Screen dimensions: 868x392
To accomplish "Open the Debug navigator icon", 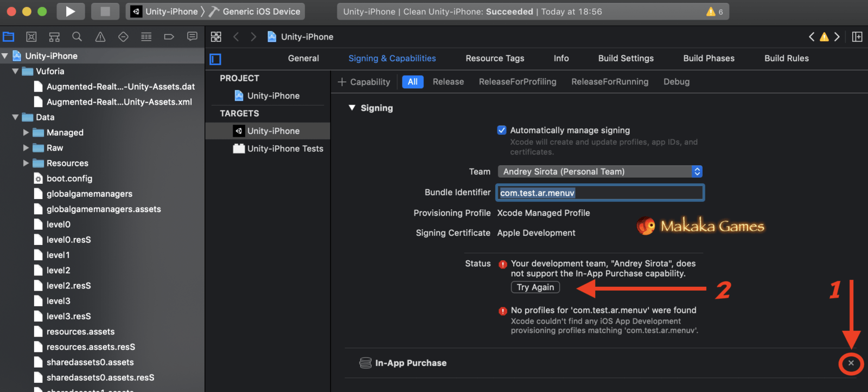I will click(x=146, y=37).
